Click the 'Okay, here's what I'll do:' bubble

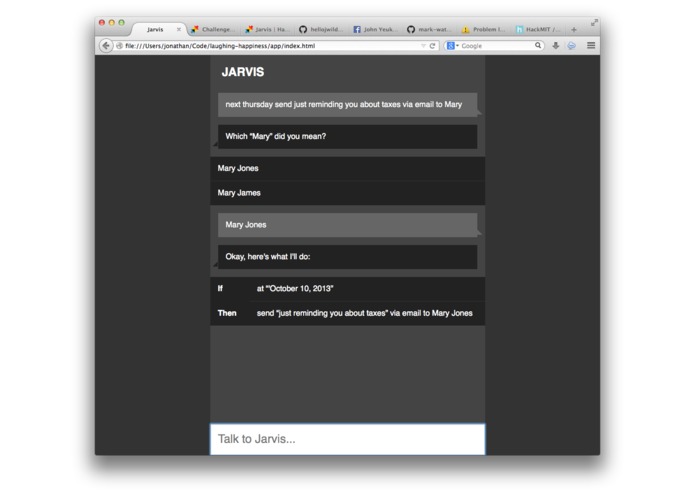pos(348,257)
